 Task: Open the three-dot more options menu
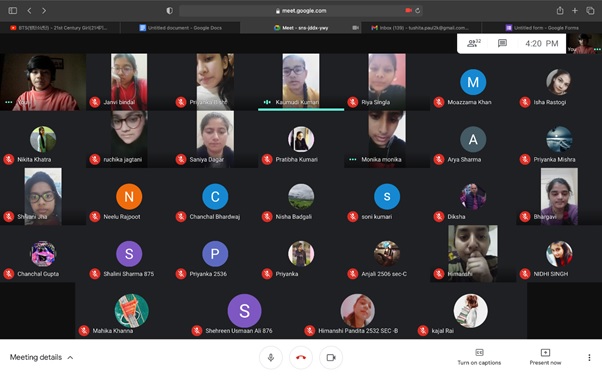(x=589, y=358)
